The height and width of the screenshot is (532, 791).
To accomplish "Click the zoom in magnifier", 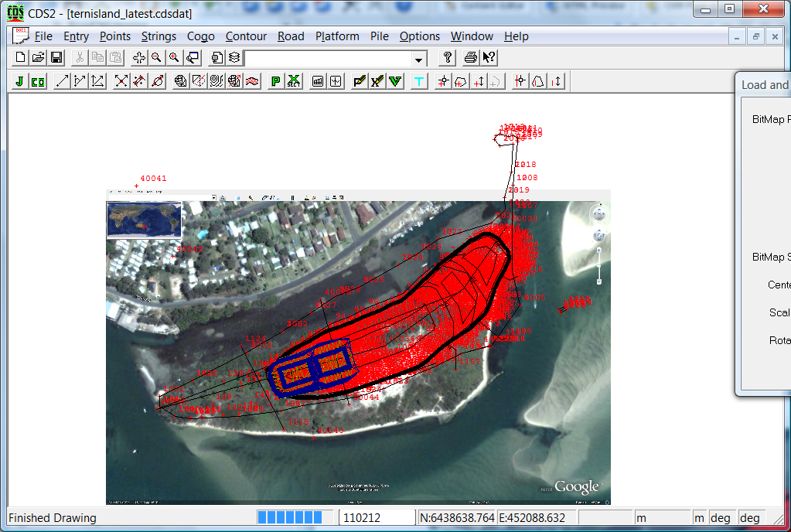I will [x=174, y=58].
